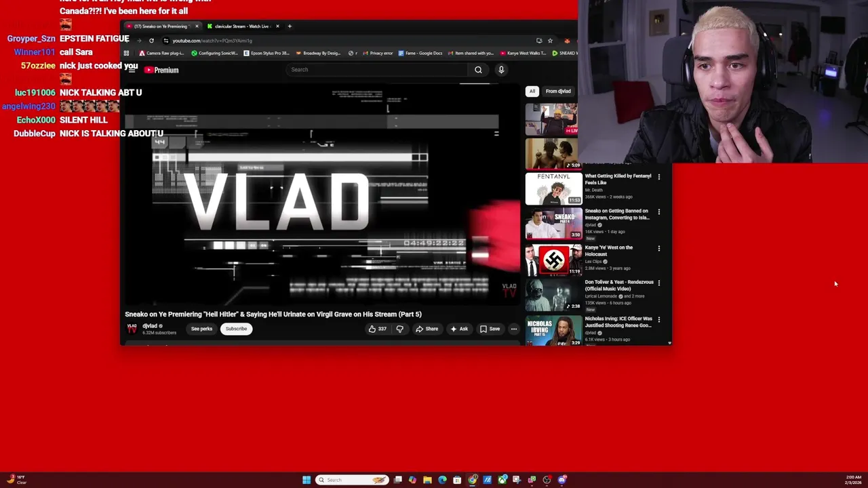Open Epson Stylus Pro bookmark

click(266, 53)
